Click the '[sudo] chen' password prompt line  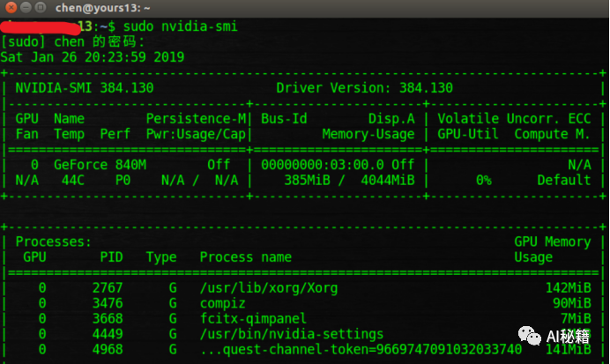(73, 41)
